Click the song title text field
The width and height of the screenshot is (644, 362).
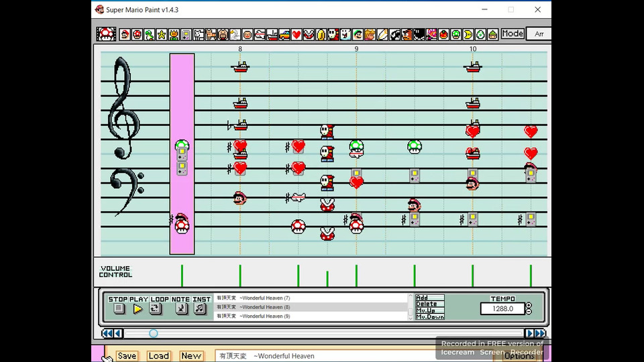pos(354,356)
